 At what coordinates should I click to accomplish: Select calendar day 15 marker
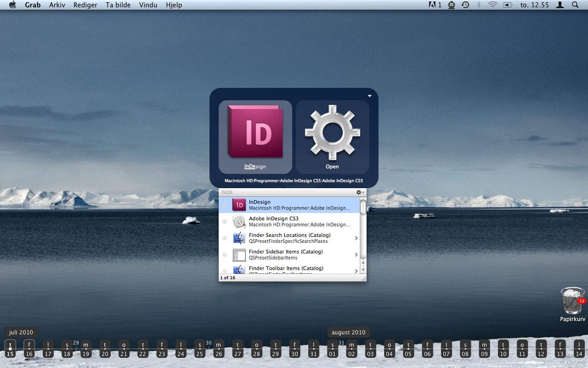tap(10, 349)
